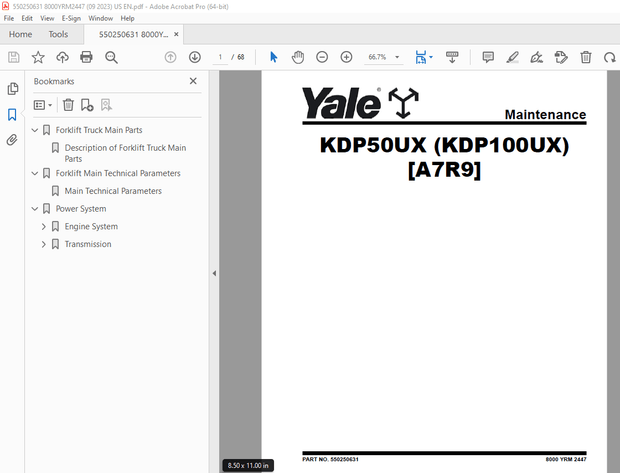Open the Window menu
The height and width of the screenshot is (473, 620).
[100, 18]
